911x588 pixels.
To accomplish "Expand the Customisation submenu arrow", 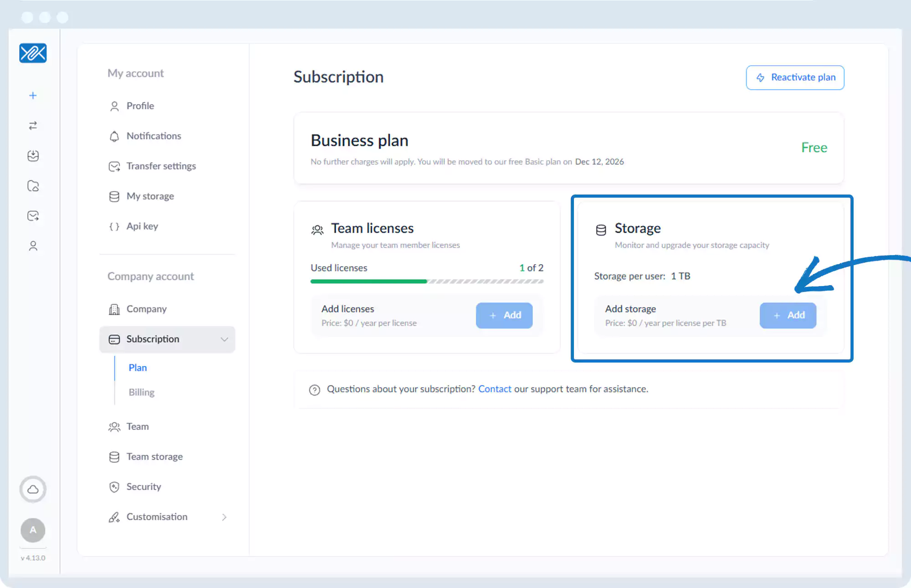I will click(x=224, y=517).
